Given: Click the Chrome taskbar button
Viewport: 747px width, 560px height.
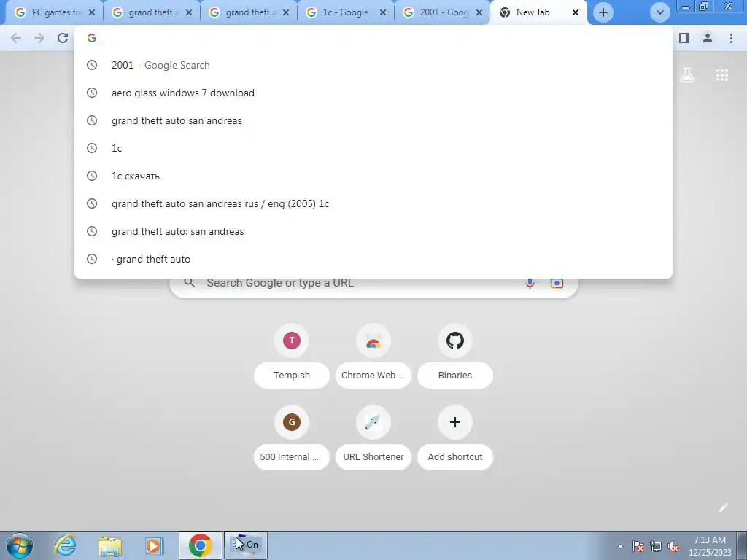Looking at the screenshot, I should (201, 545).
